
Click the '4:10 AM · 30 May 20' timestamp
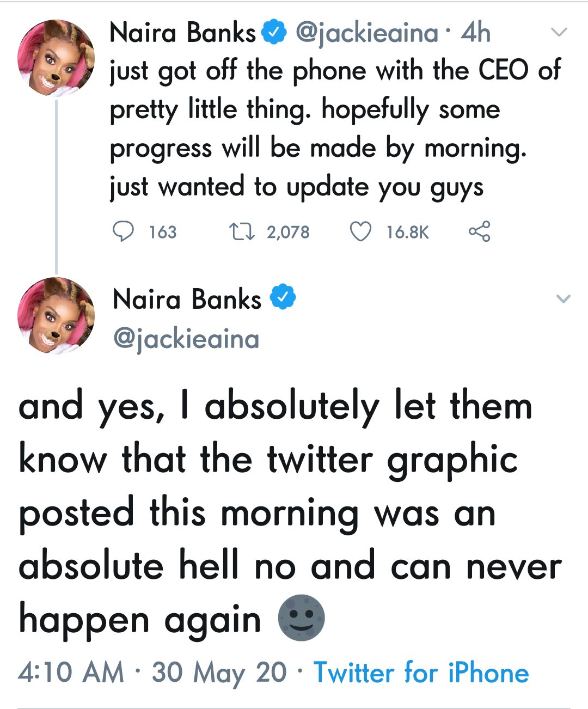(x=152, y=673)
